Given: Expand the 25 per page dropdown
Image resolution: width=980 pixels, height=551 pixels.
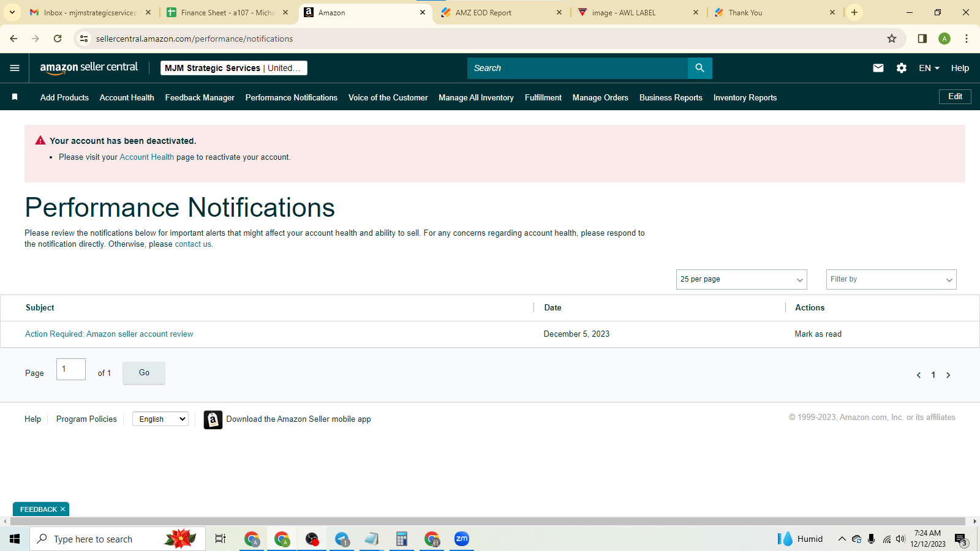Looking at the screenshot, I should (x=742, y=279).
